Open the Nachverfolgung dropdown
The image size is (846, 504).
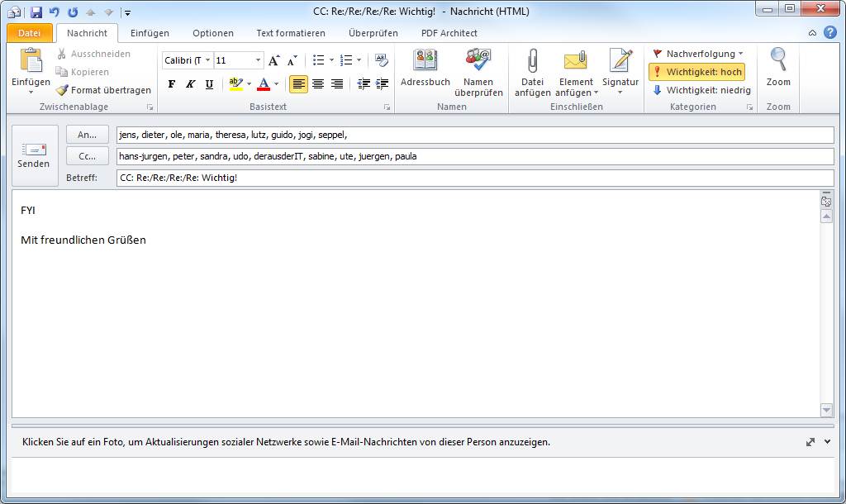[699, 54]
